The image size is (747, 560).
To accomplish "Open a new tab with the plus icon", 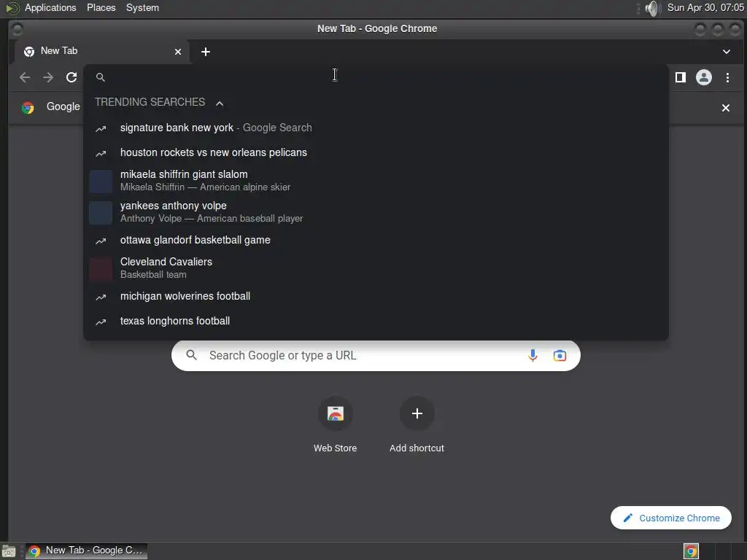I will pos(205,52).
